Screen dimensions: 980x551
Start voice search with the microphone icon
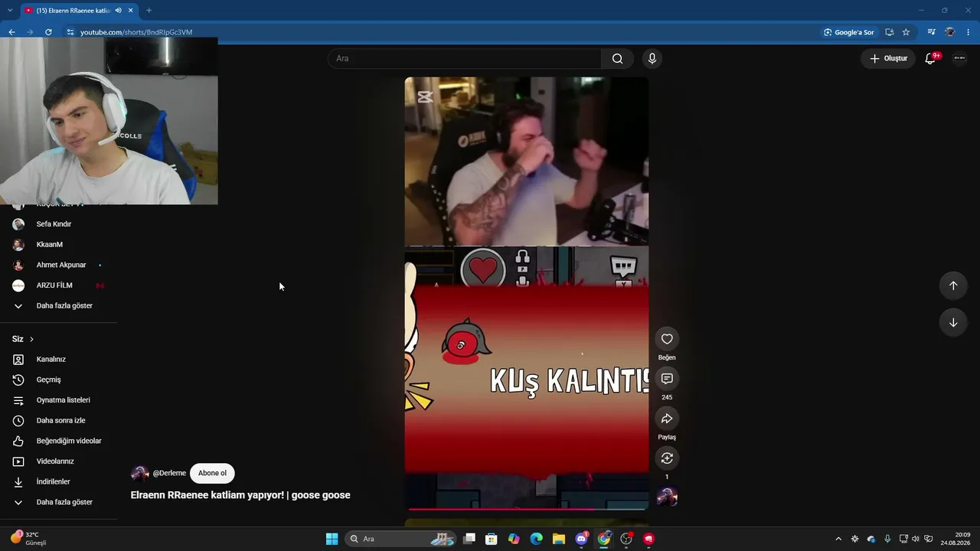[652, 58]
